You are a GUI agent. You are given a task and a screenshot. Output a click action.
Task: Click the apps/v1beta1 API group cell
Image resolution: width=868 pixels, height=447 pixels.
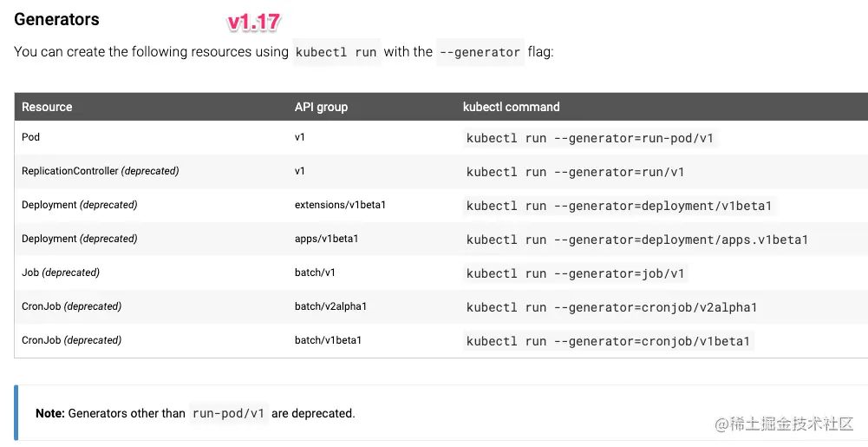327,239
